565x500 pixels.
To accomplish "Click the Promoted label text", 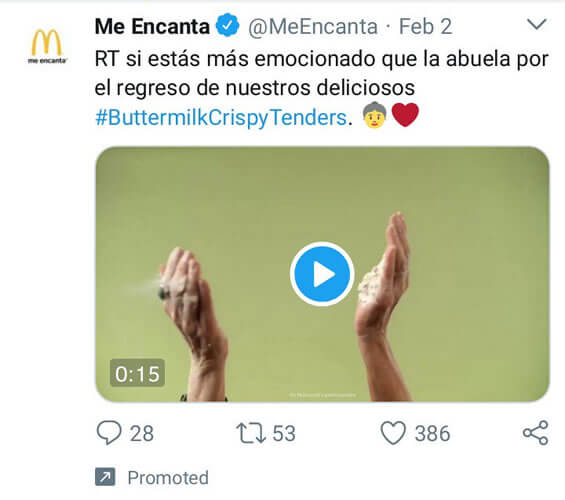I will point(168,478).
